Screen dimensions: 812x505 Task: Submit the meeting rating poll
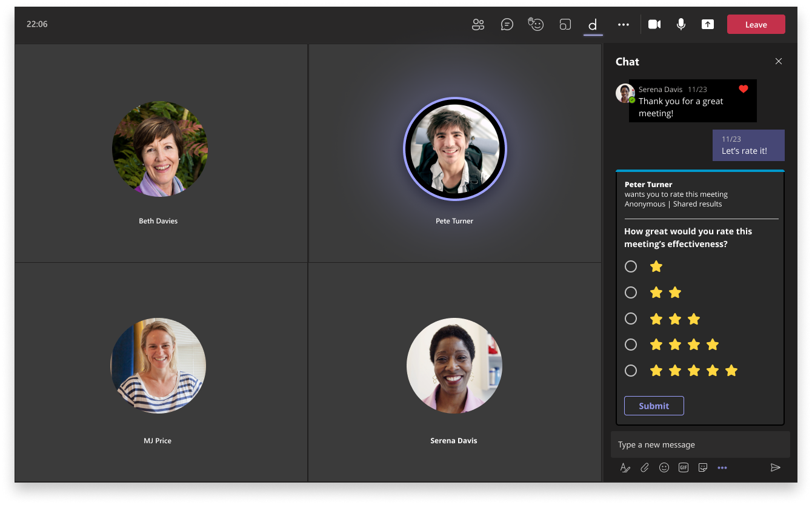point(654,406)
